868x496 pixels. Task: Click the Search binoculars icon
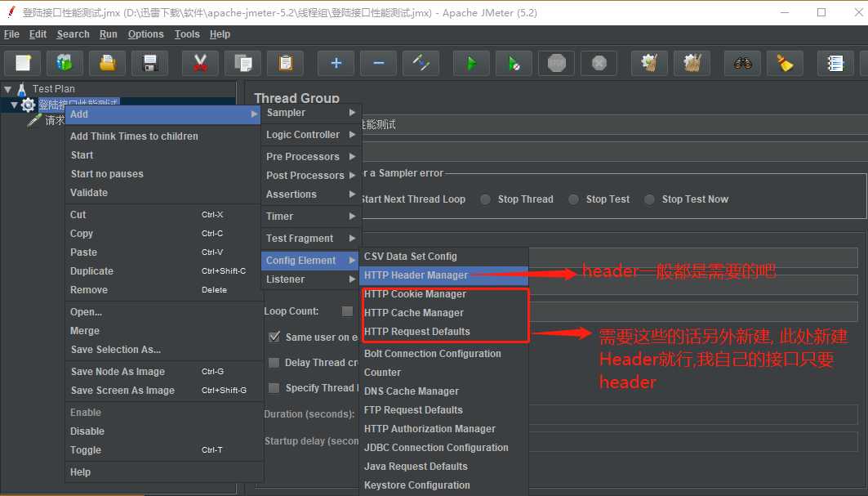click(x=743, y=63)
